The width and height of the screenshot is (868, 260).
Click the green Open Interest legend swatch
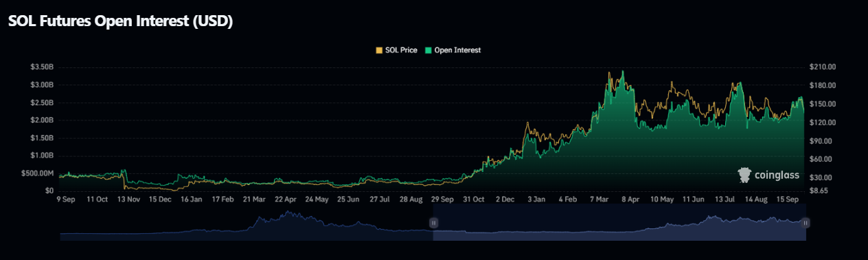tap(429, 50)
